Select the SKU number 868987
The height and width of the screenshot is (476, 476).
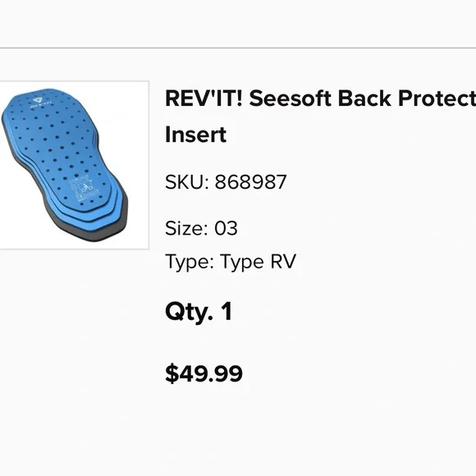[x=251, y=182]
